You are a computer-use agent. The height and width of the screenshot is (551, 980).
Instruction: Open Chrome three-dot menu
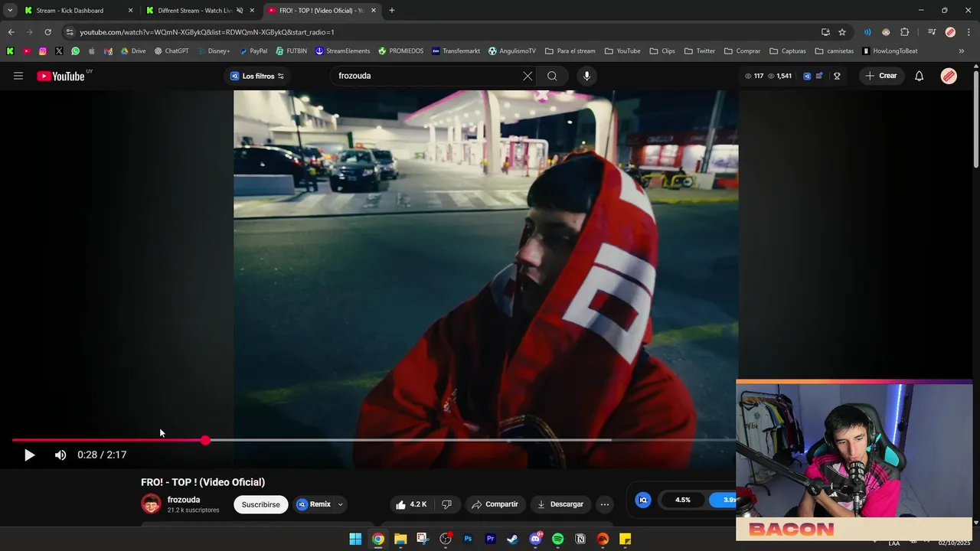[969, 32]
